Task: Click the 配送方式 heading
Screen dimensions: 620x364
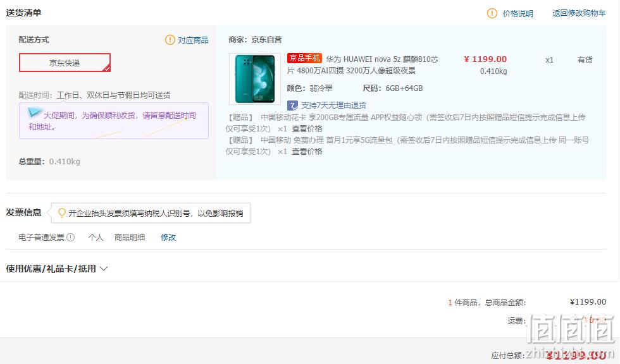Action: [34, 39]
